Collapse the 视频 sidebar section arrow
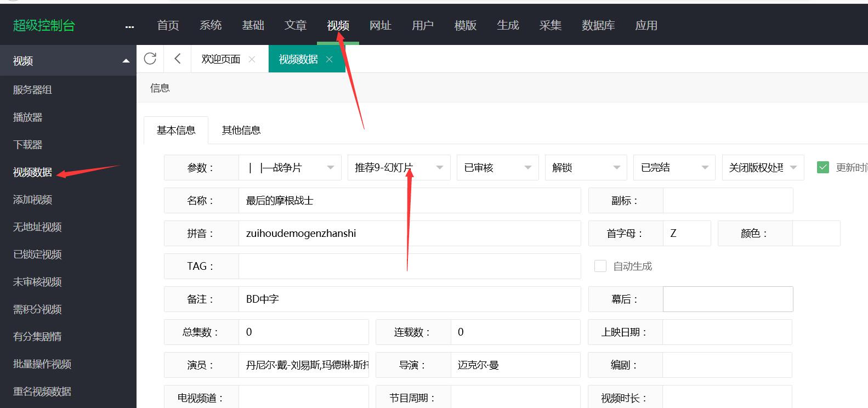 126,61
